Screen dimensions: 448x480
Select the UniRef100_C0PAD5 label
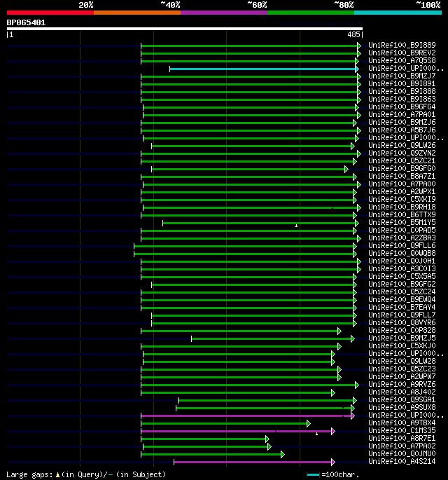(402, 231)
